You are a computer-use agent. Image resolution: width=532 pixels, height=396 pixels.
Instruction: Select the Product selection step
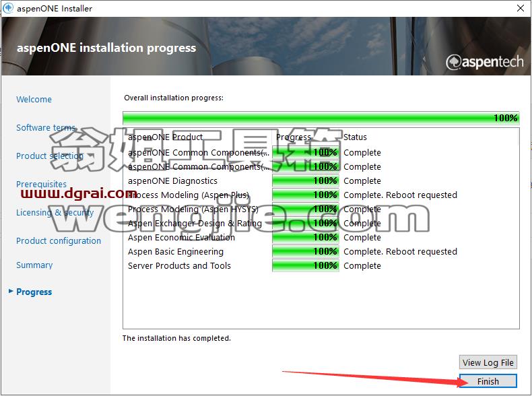50,156
